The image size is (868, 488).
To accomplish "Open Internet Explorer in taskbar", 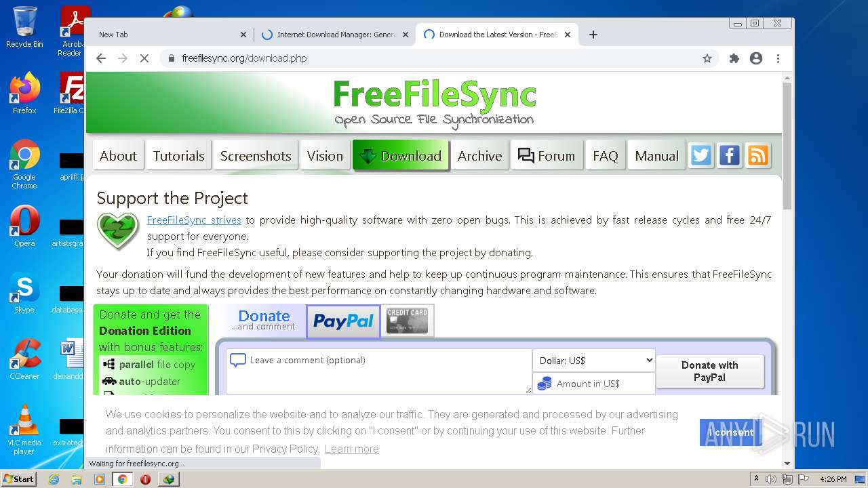I will point(54,479).
